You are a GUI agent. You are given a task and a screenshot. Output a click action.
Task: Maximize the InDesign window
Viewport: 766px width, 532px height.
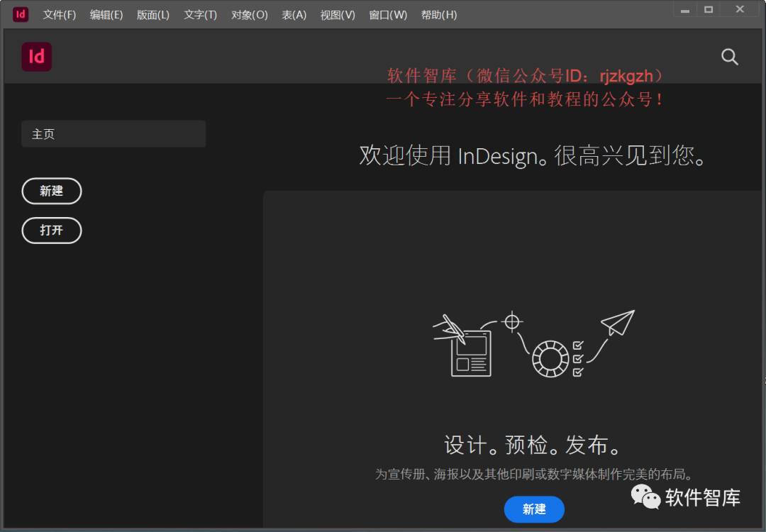709,9
